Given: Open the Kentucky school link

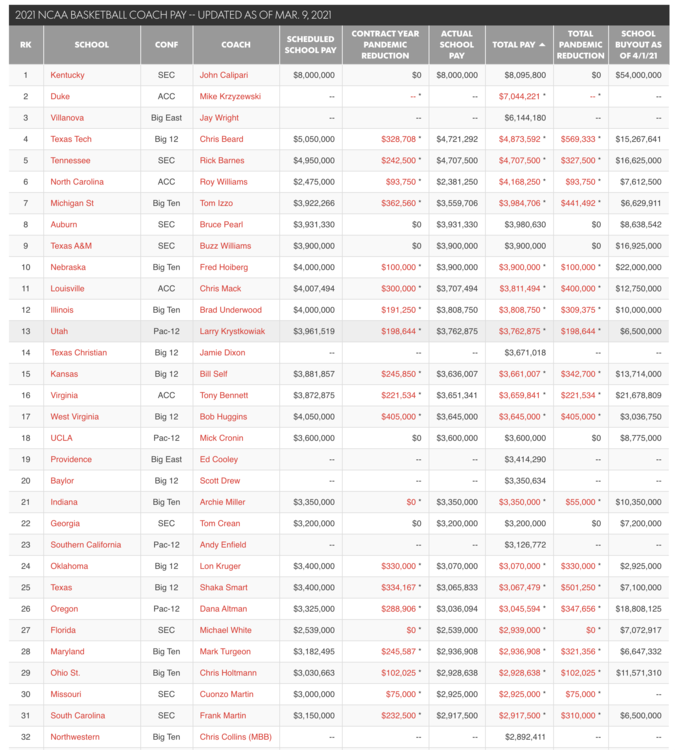Looking at the screenshot, I should point(68,75).
